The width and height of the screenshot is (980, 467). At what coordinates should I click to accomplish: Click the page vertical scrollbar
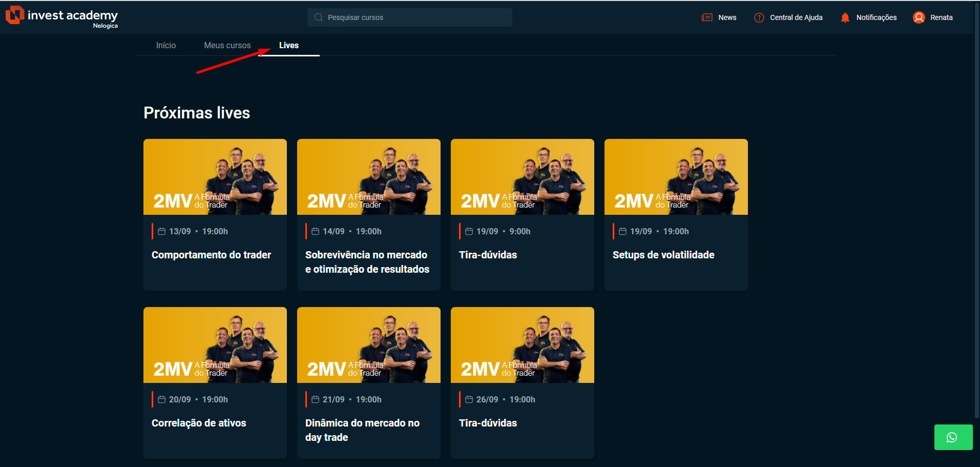coord(976,210)
